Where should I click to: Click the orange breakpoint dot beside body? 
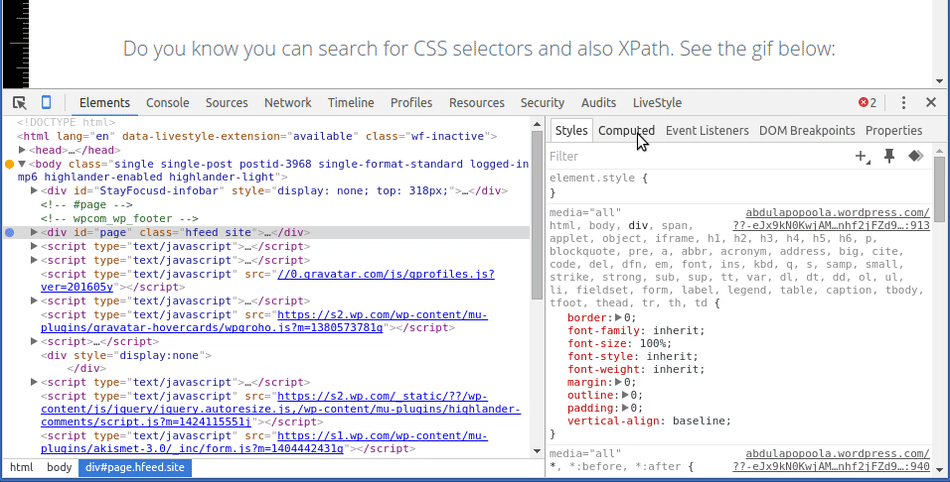click(10, 163)
